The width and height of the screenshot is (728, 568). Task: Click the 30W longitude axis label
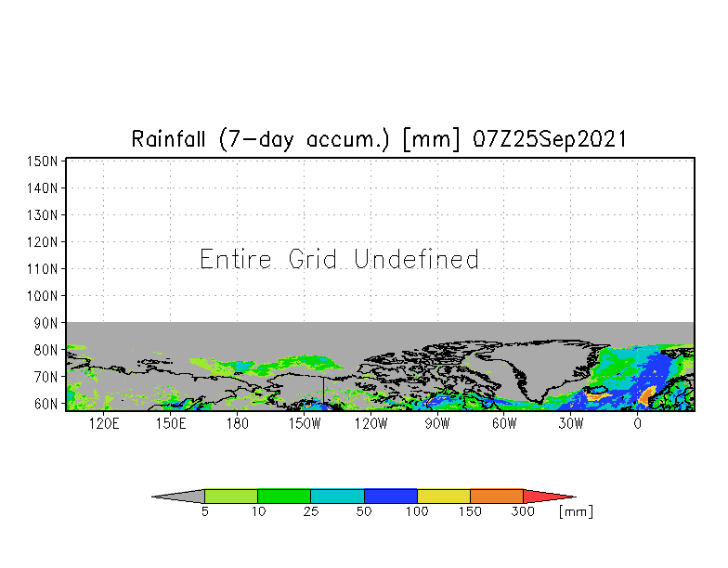click(570, 423)
